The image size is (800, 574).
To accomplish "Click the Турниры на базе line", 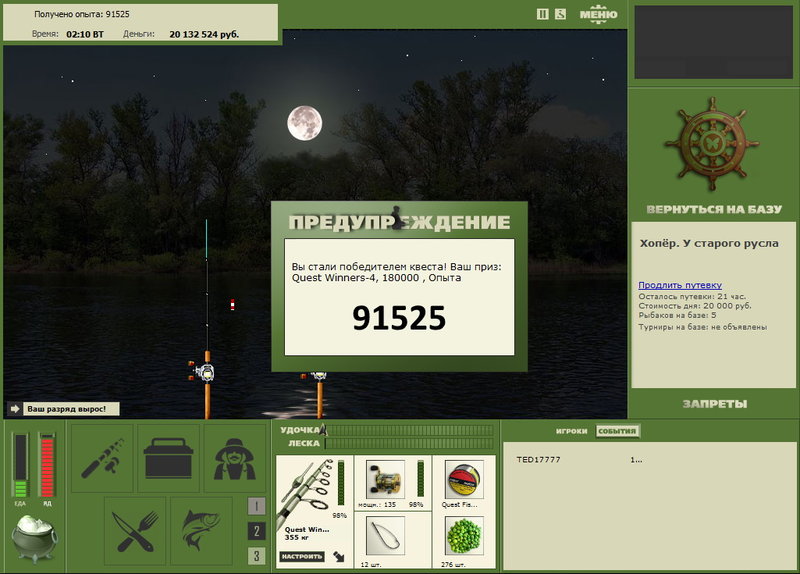I will click(703, 327).
